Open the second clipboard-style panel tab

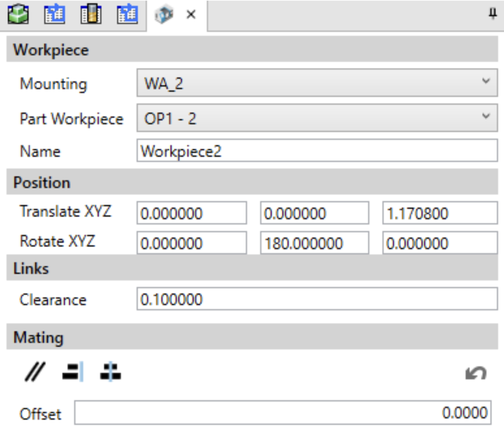(55, 14)
